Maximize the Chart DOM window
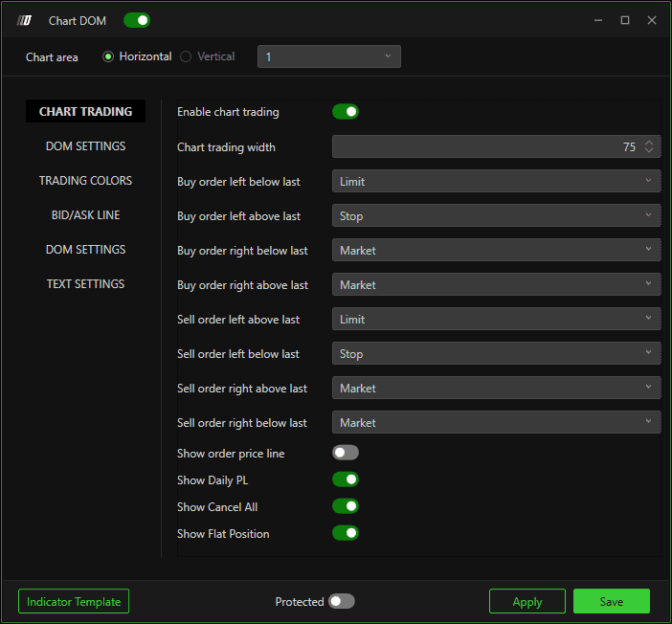The height and width of the screenshot is (624, 672). tap(625, 20)
